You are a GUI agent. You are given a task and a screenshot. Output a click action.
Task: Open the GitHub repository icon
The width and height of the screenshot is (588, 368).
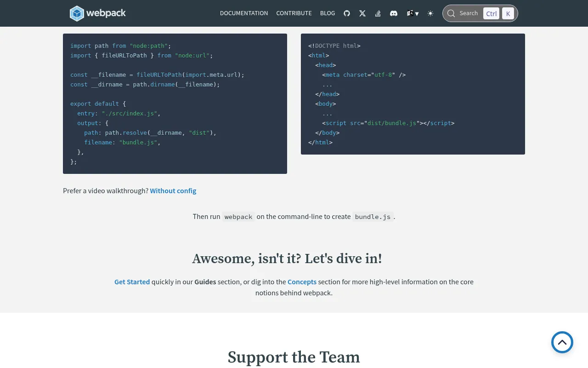click(x=347, y=13)
